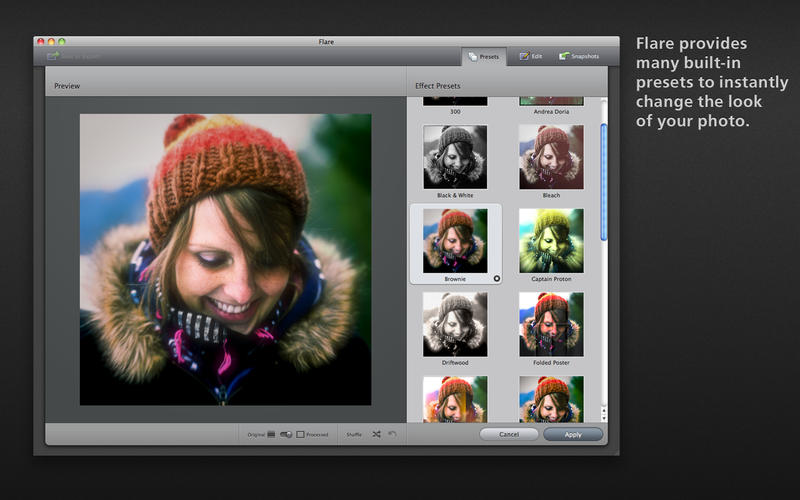This screenshot has width=800, height=500.
Task: Click the presets list scrollbar thumb
Action: (604, 182)
